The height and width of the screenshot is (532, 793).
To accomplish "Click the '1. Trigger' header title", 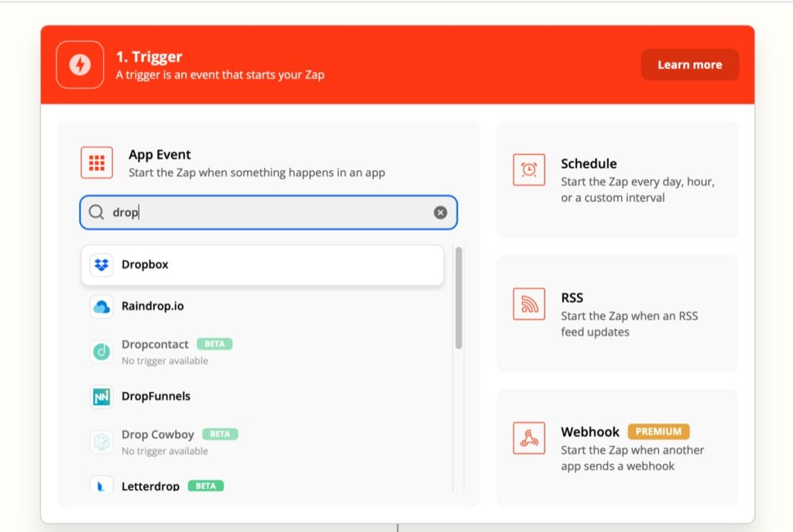I will [149, 57].
